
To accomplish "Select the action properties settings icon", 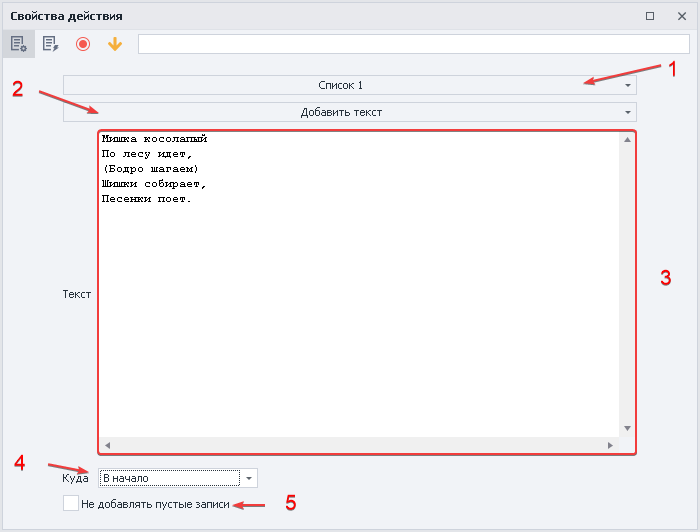I will (18, 44).
